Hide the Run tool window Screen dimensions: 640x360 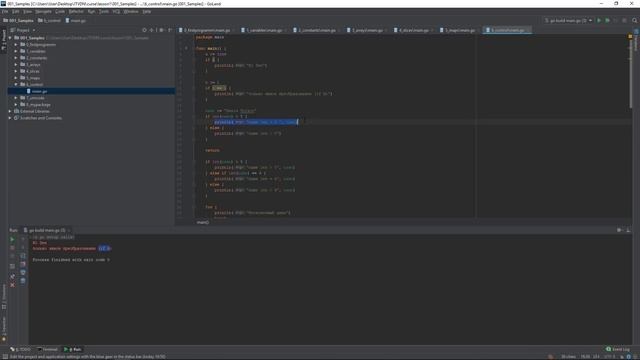pyautogui.click(x=628, y=230)
